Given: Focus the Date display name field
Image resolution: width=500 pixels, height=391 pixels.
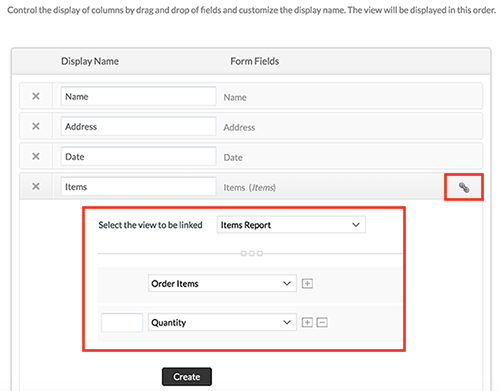Looking at the screenshot, I should tap(138, 156).
